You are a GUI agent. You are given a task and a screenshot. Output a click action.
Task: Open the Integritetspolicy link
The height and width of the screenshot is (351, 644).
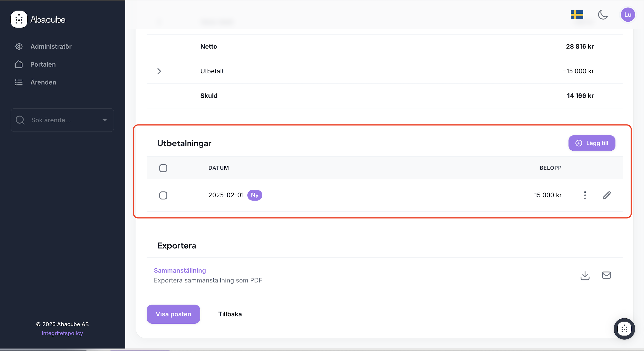pyautogui.click(x=62, y=333)
